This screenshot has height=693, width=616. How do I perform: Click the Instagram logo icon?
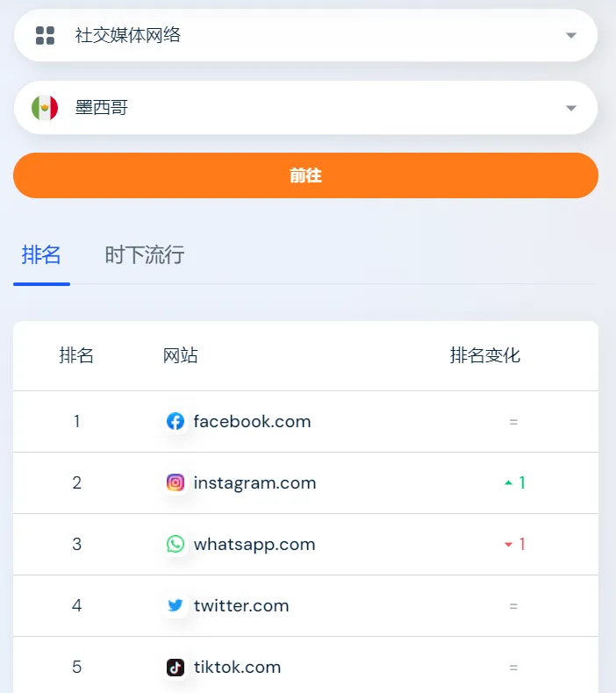click(x=175, y=482)
